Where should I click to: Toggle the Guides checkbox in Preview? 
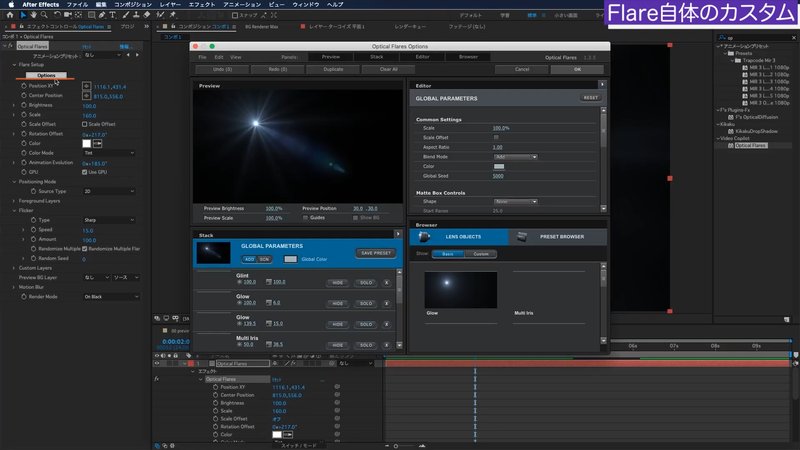point(306,218)
